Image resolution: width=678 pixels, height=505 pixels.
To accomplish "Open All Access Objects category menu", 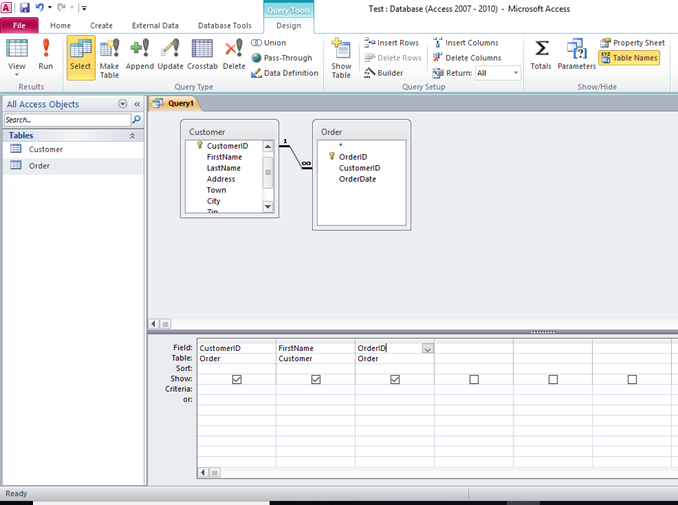I will (123, 104).
